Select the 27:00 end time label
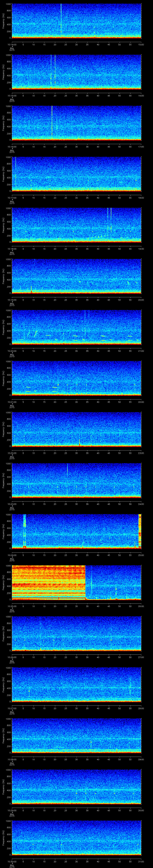 coord(141,657)
